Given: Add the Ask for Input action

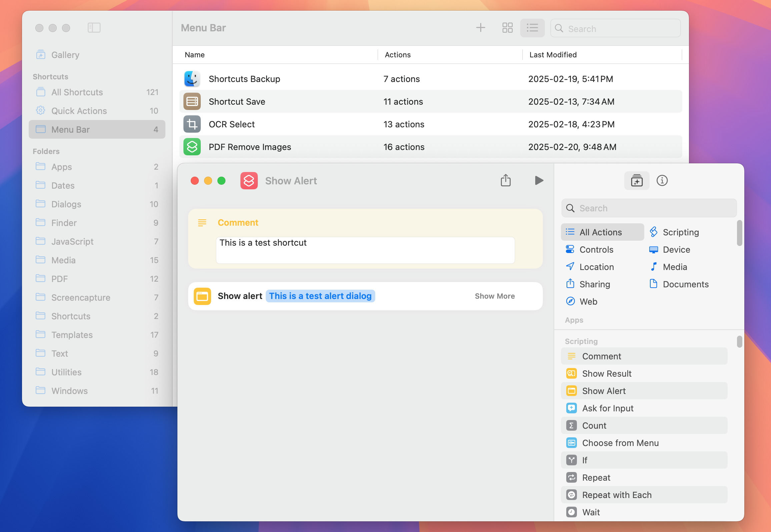Looking at the screenshot, I should (x=644, y=408).
